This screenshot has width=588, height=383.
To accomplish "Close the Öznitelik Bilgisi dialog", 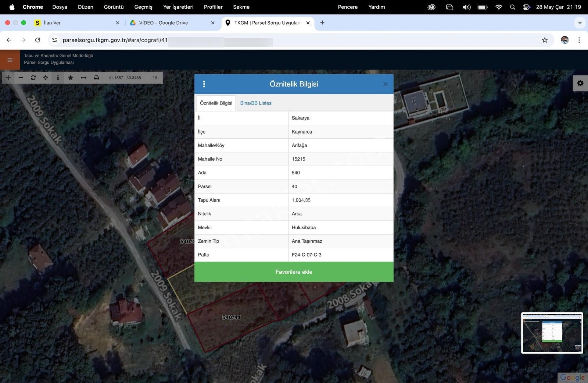I will 385,84.
